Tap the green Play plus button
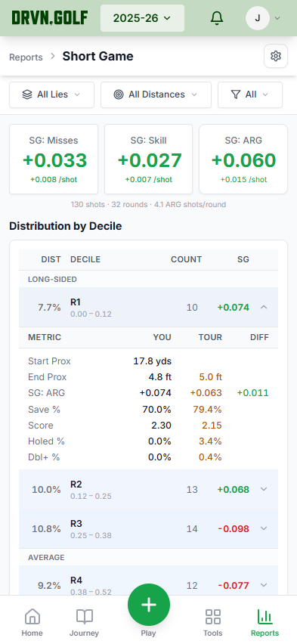This screenshot has width=297, height=644. [149, 605]
